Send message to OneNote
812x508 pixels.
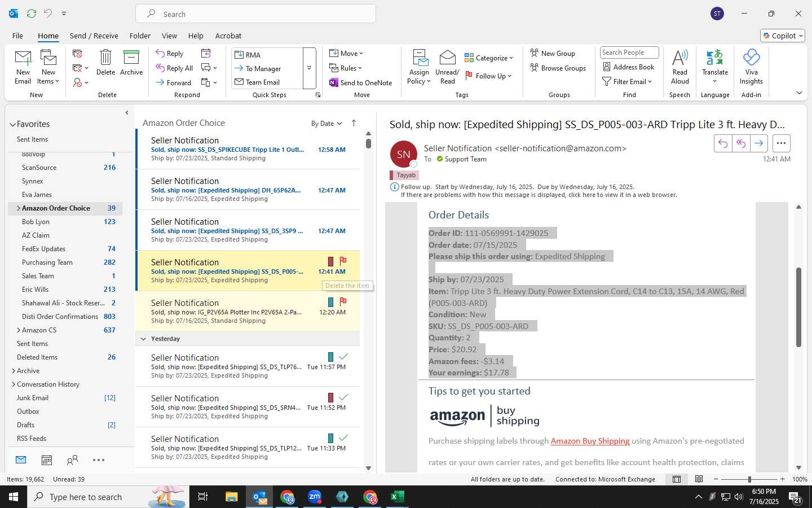tap(361, 82)
